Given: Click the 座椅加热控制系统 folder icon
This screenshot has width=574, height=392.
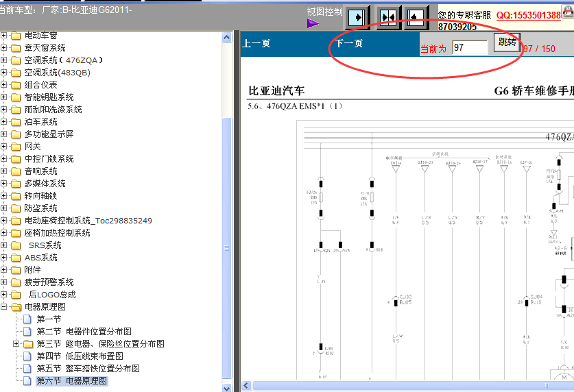Looking at the screenshot, I should coord(16,233).
